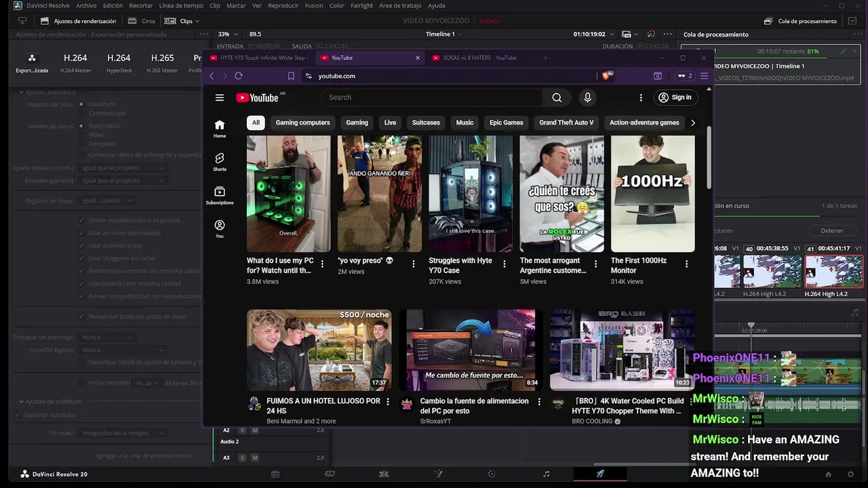Mute audio track A2
868x488 pixels.
click(254, 430)
